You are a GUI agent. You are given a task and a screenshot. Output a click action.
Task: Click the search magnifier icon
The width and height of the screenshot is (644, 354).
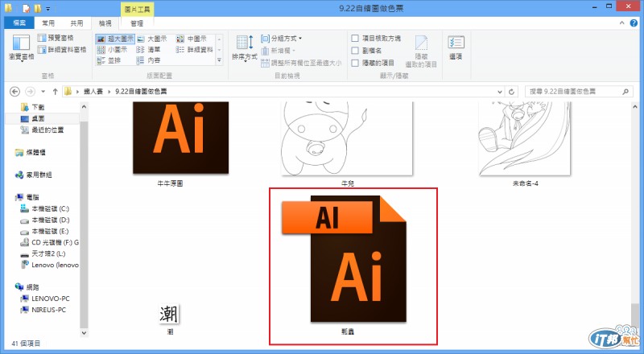pos(625,91)
